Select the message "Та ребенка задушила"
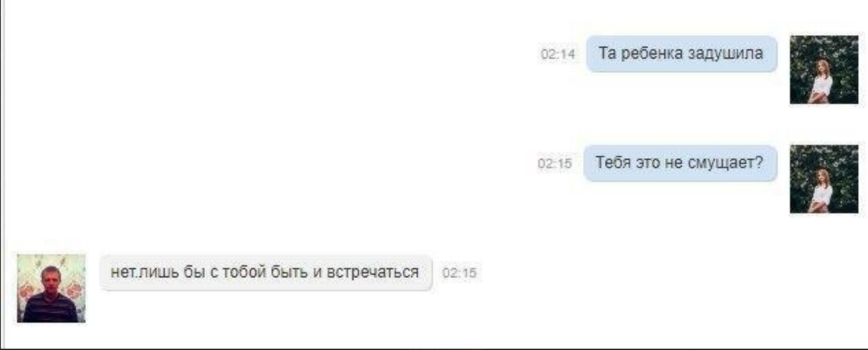The width and height of the screenshot is (868, 350). [681, 53]
